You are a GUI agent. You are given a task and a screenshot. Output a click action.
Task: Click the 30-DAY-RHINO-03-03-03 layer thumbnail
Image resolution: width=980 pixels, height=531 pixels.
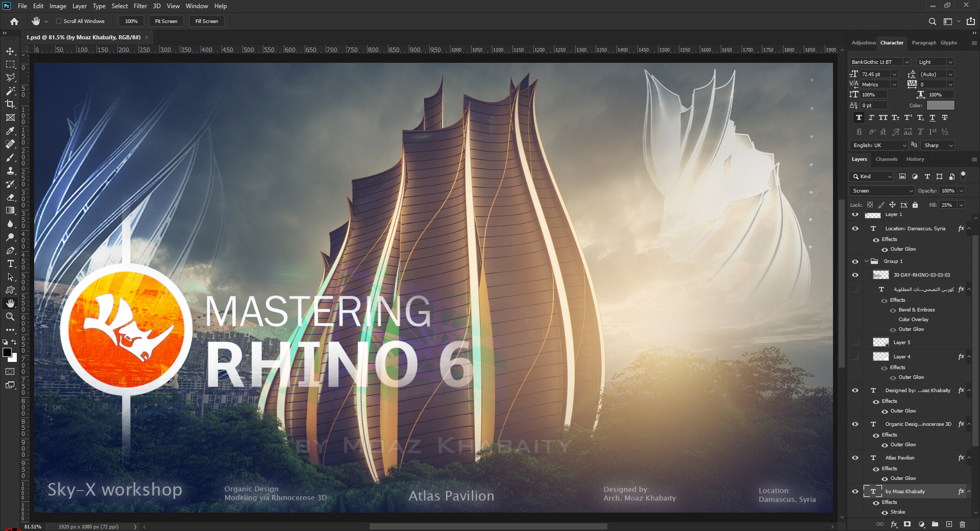coord(880,275)
